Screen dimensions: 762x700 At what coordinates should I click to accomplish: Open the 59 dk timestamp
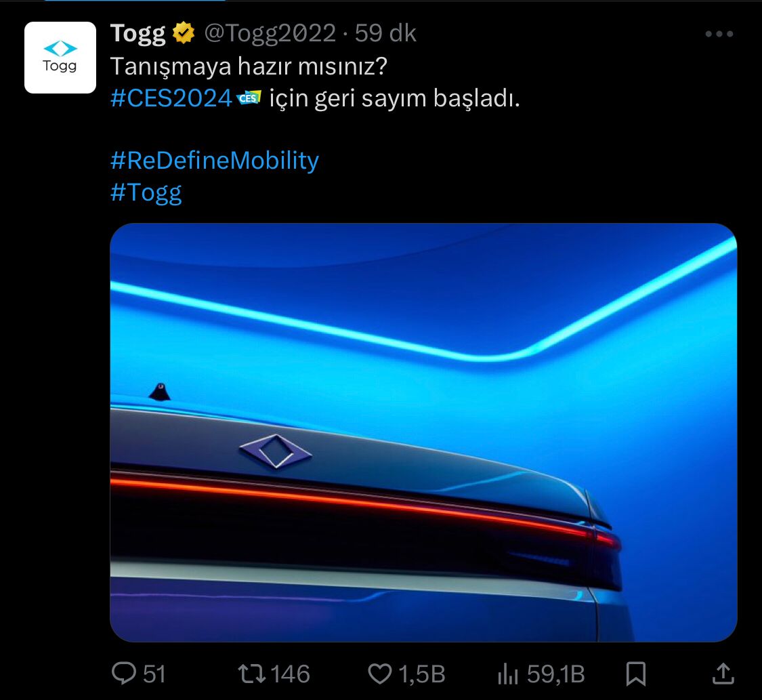[x=385, y=33]
